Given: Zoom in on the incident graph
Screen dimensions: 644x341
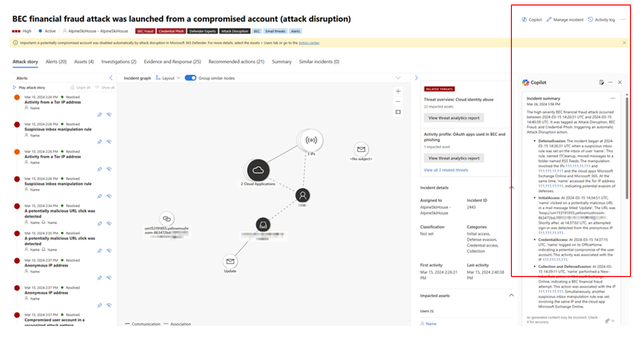Looking at the screenshot, I should tap(398, 91).
